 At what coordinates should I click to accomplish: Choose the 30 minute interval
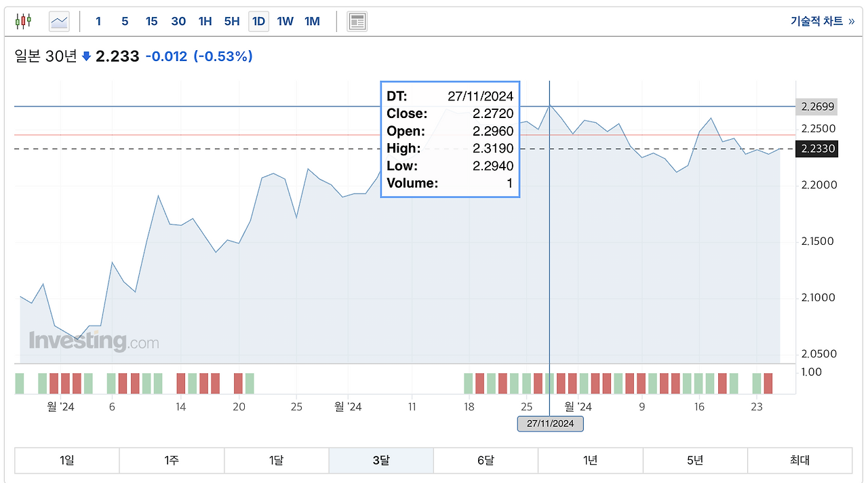(x=178, y=21)
